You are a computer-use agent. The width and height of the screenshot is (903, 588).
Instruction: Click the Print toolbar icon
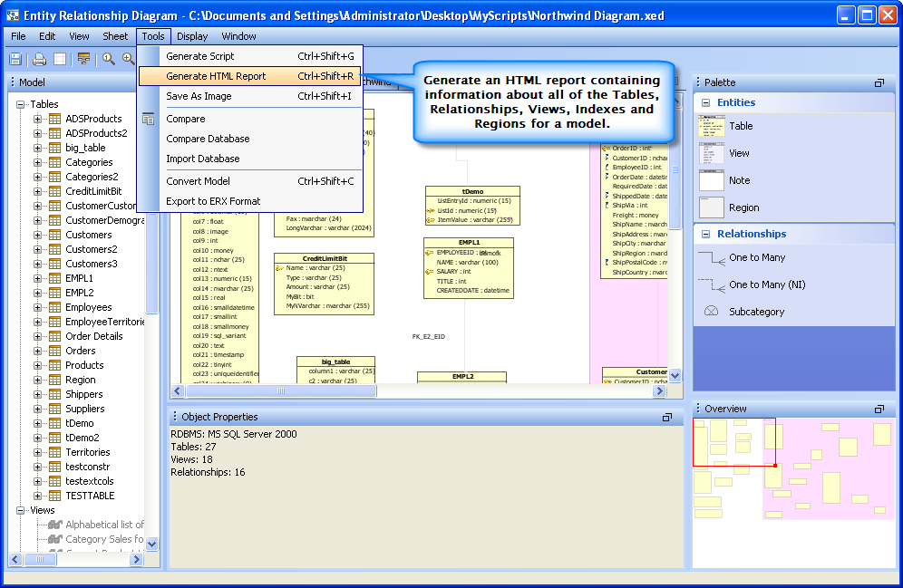(x=39, y=59)
